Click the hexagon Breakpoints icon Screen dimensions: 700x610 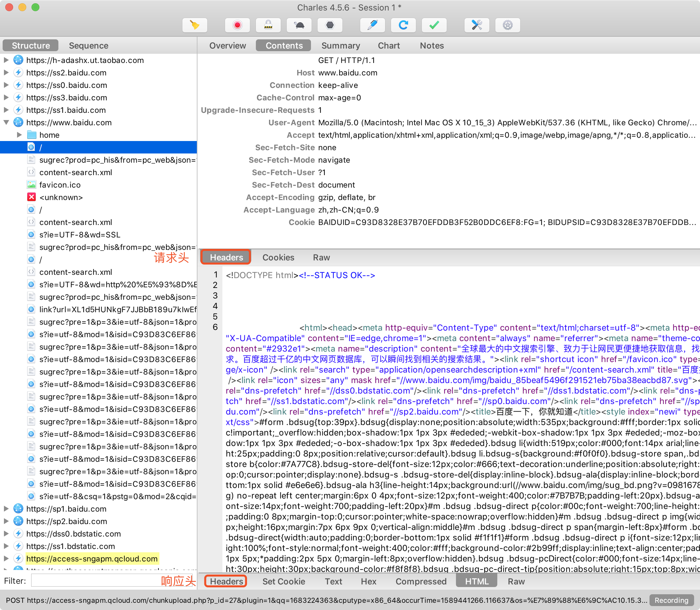pos(330,25)
